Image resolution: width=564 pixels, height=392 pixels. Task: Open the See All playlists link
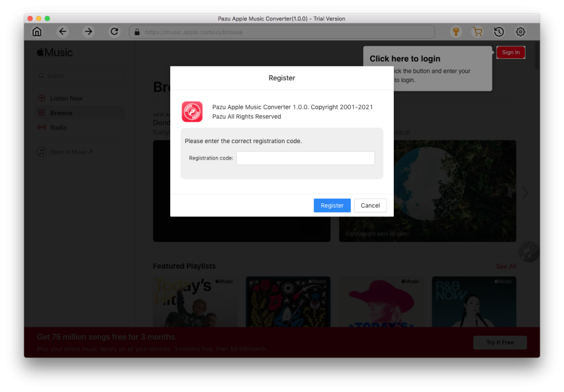pyautogui.click(x=506, y=266)
